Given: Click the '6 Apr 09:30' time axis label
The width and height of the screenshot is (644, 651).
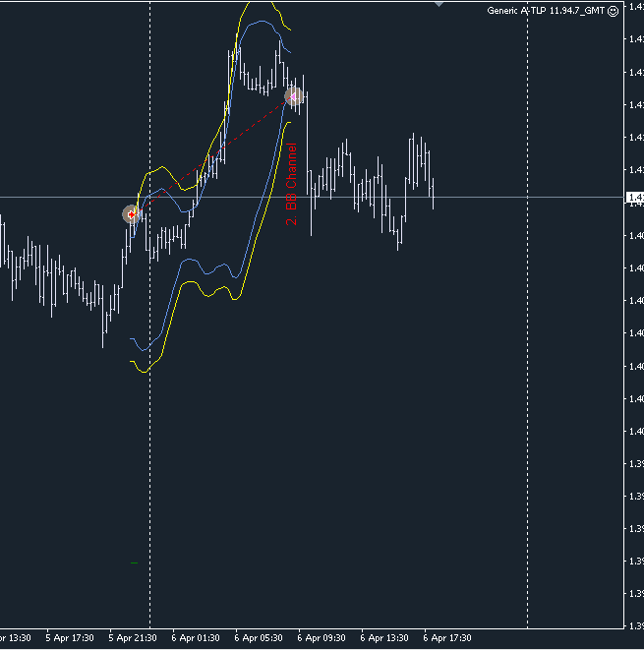Looking at the screenshot, I should [322, 637].
